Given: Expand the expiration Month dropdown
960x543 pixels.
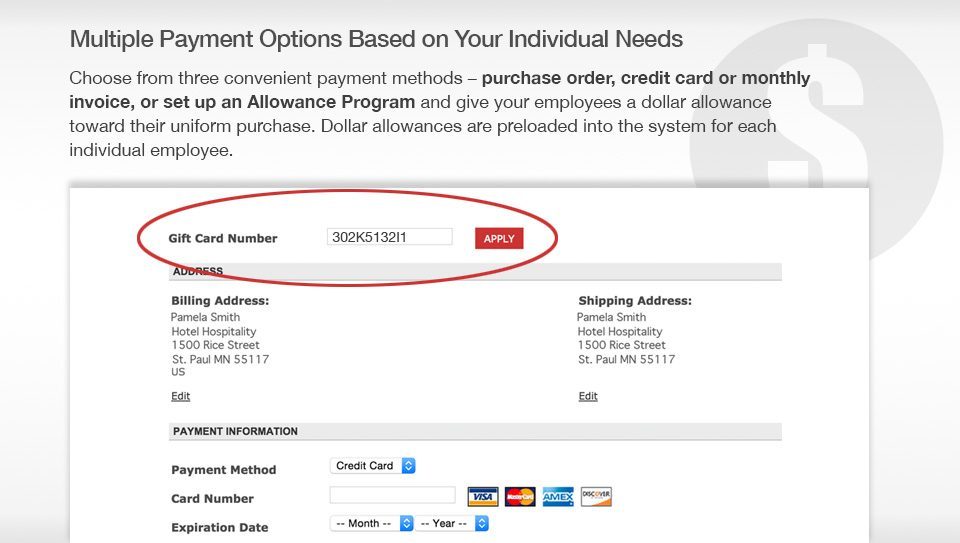Looking at the screenshot, I should (372, 523).
